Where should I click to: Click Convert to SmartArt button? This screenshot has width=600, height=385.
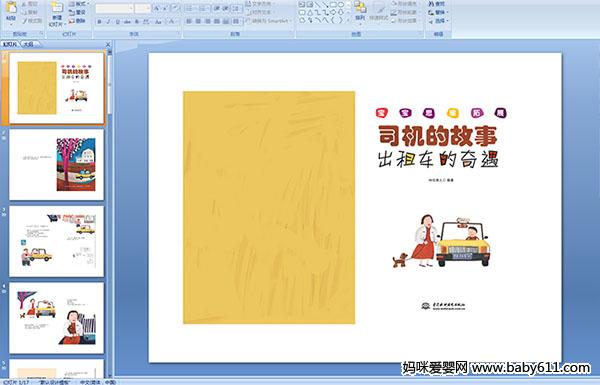tap(268, 21)
